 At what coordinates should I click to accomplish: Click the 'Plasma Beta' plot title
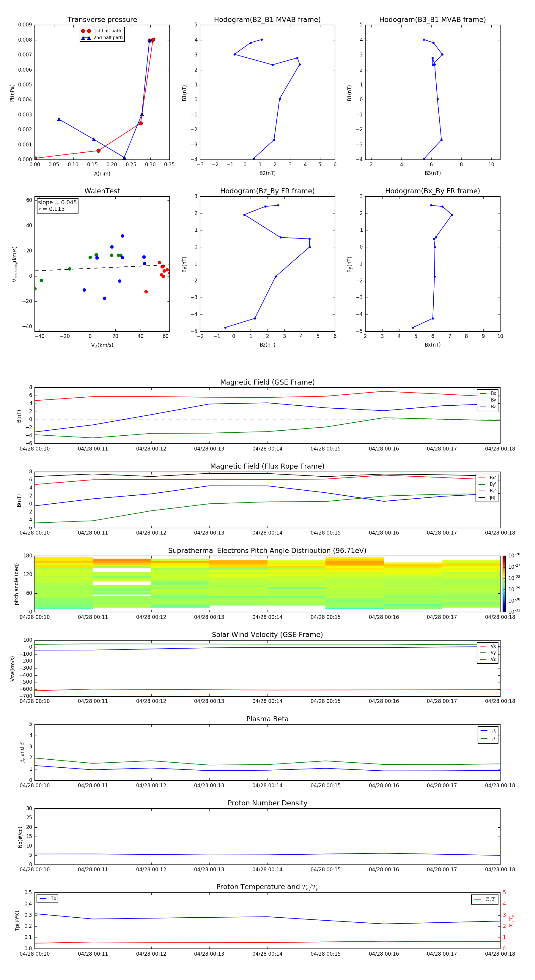pos(267,719)
